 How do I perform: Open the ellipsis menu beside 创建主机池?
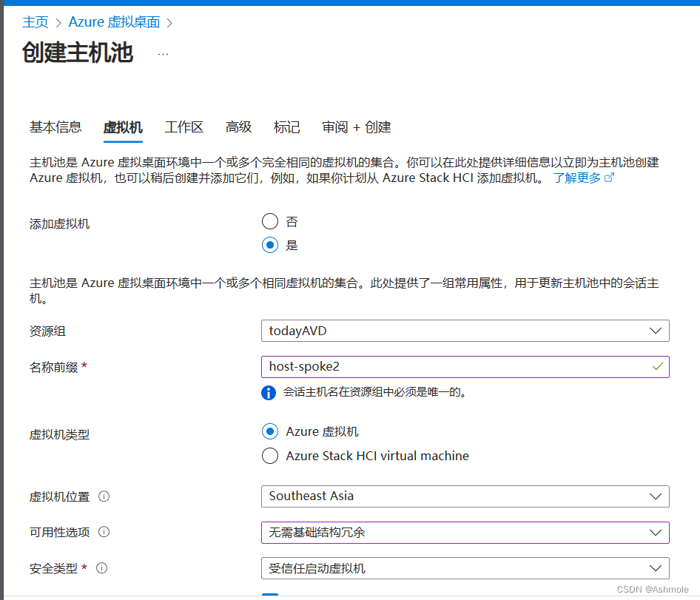click(x=163, y=54)
